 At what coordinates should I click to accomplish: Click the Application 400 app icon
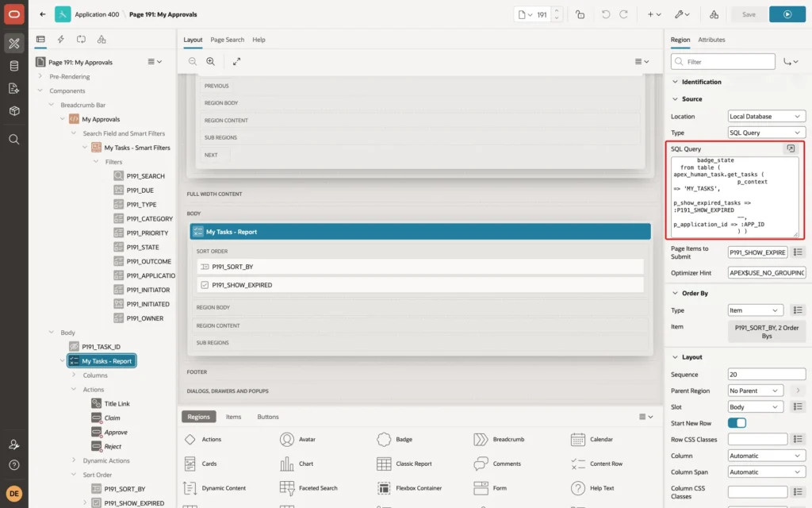coord(63,14)
